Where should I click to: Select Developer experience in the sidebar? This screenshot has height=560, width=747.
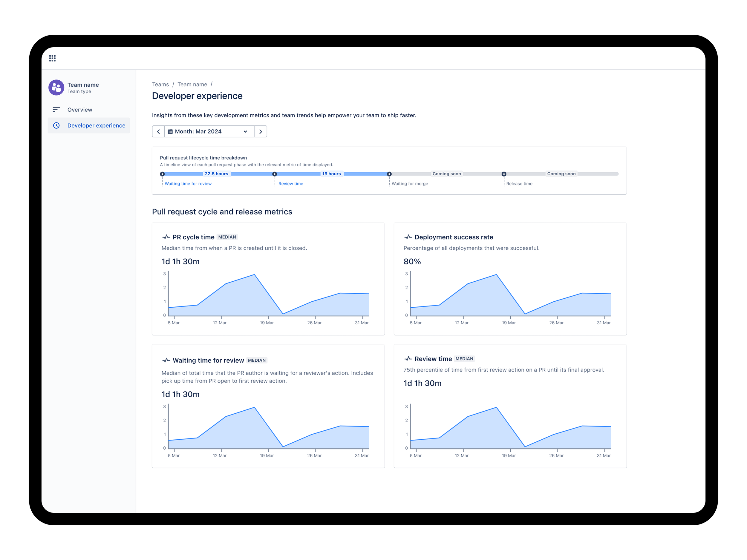[96, 125]
